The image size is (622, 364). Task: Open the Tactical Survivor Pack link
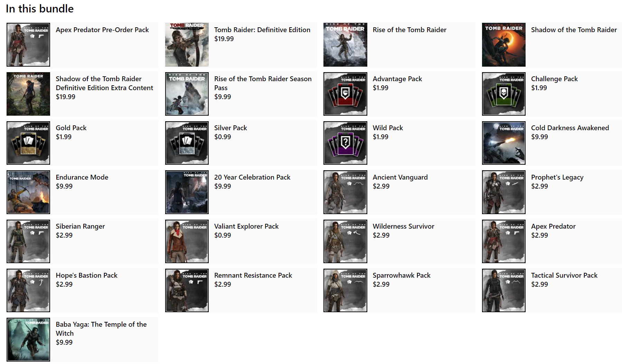(564, 275)
